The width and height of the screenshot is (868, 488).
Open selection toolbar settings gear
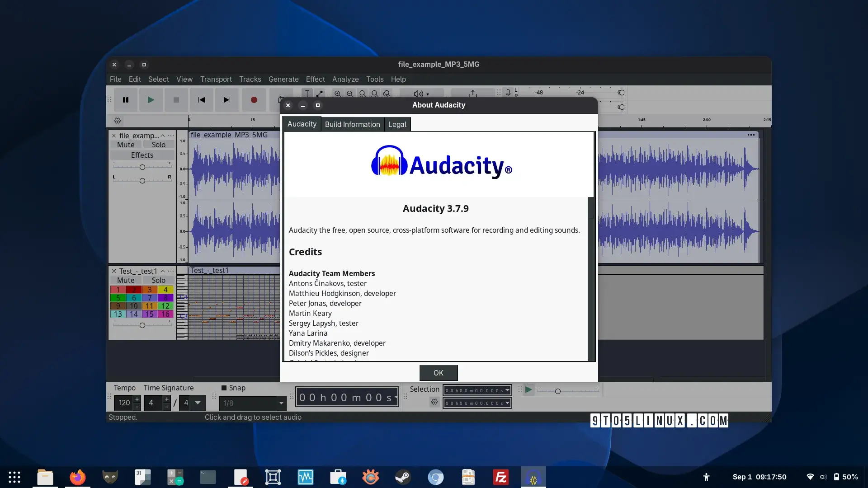(434, 402)
